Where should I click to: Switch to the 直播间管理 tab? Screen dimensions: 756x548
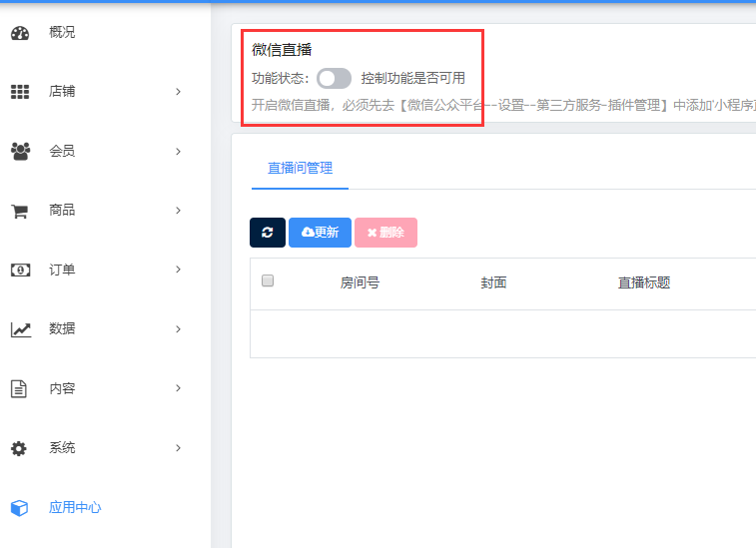pos(300,169)
